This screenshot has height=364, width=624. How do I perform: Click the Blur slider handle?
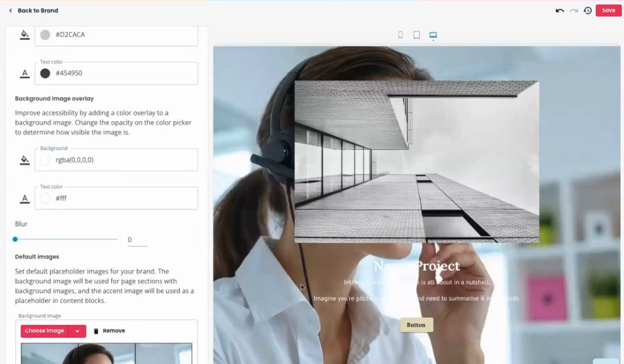pos(15,239)
